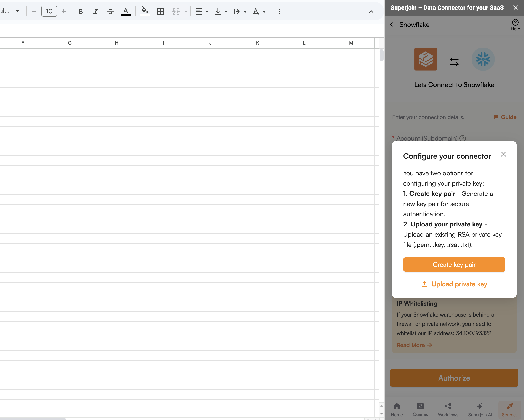Toggle italic formatting

click(x=95, y=11)
